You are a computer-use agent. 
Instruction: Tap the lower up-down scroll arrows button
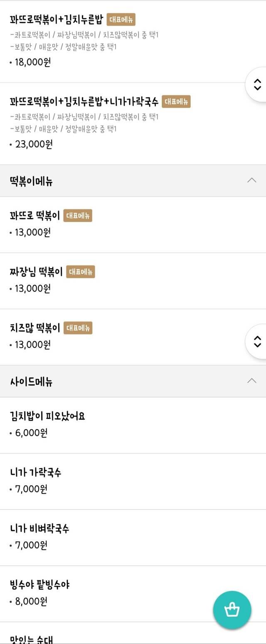click(257, 342)
